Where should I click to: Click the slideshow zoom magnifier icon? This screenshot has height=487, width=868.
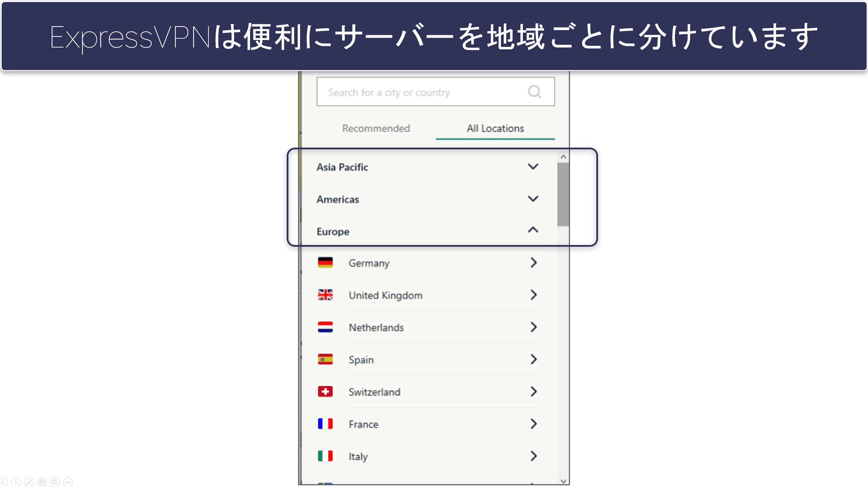pos(55,482)
